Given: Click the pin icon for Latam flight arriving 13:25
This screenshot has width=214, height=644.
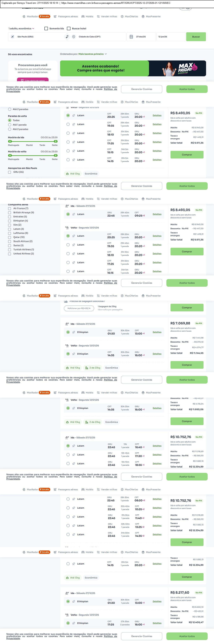Looking at the screenshot, I should click(x=74, y=526).
